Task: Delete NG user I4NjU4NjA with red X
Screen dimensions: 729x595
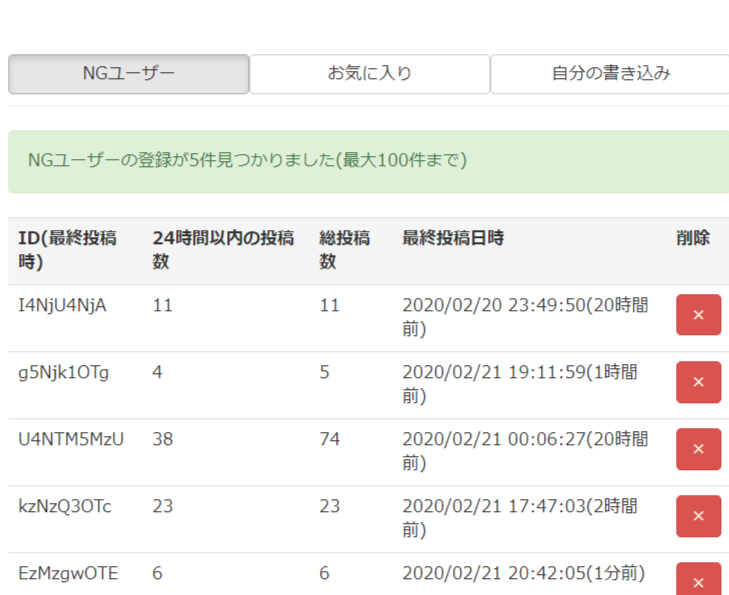Action: click(698, 315)
